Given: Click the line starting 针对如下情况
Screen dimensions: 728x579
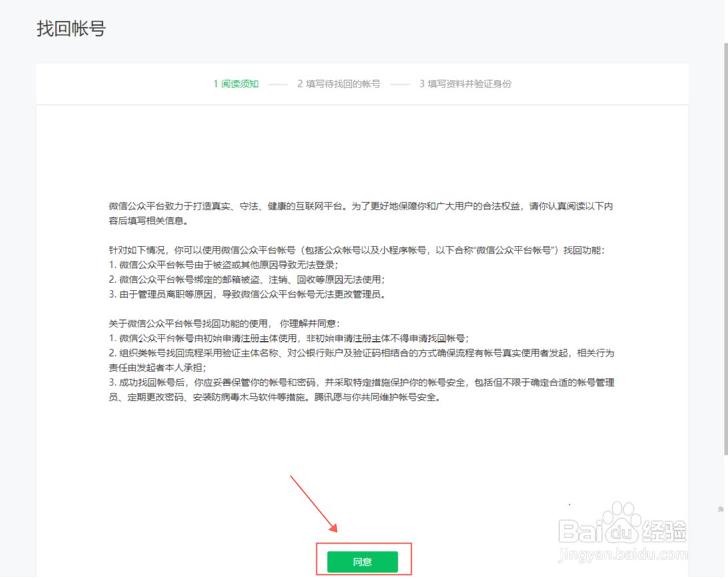Looking at the screenshot, I should pos(357,250).
